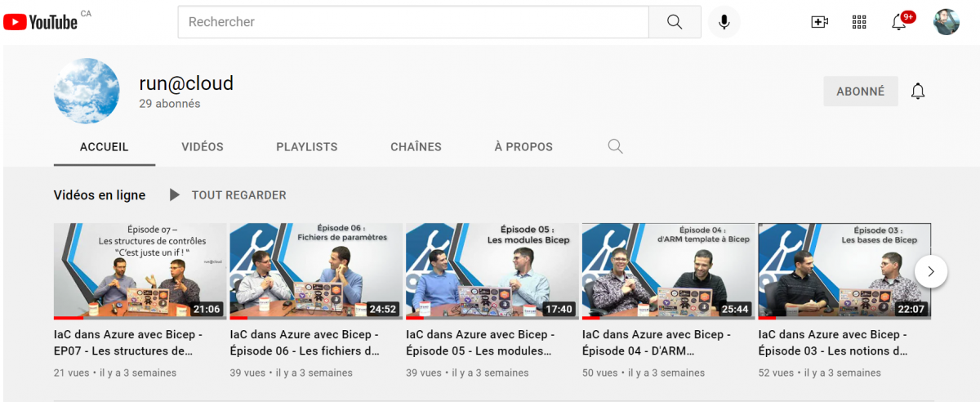The width and height of the screenshot is (980, 402).
Task: Click the 24:52 duration badge
Action: 382,309
